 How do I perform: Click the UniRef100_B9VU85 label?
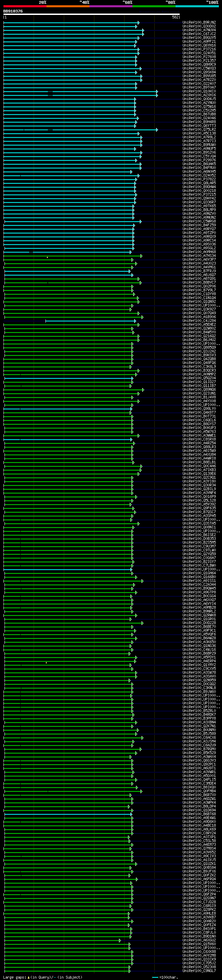coord(199,76)
